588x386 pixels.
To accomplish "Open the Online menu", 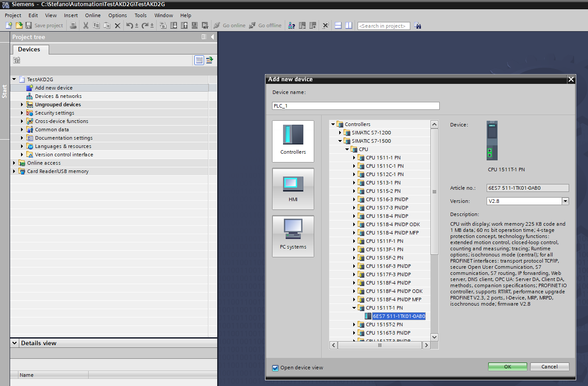I will 93,15.
